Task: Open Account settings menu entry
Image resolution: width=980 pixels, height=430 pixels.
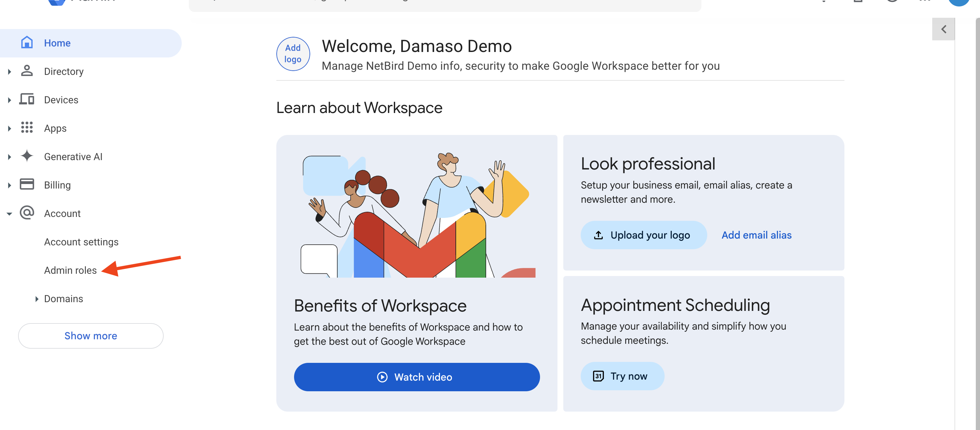Action: [81, 242]
